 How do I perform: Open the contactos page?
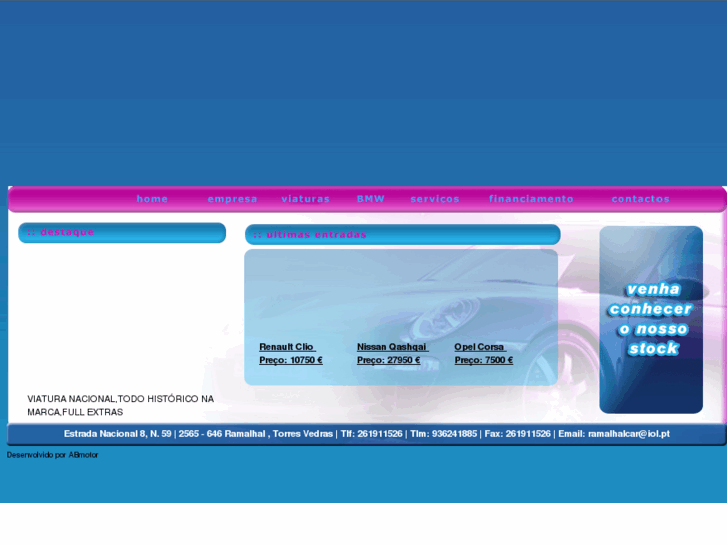pos(641,199)
